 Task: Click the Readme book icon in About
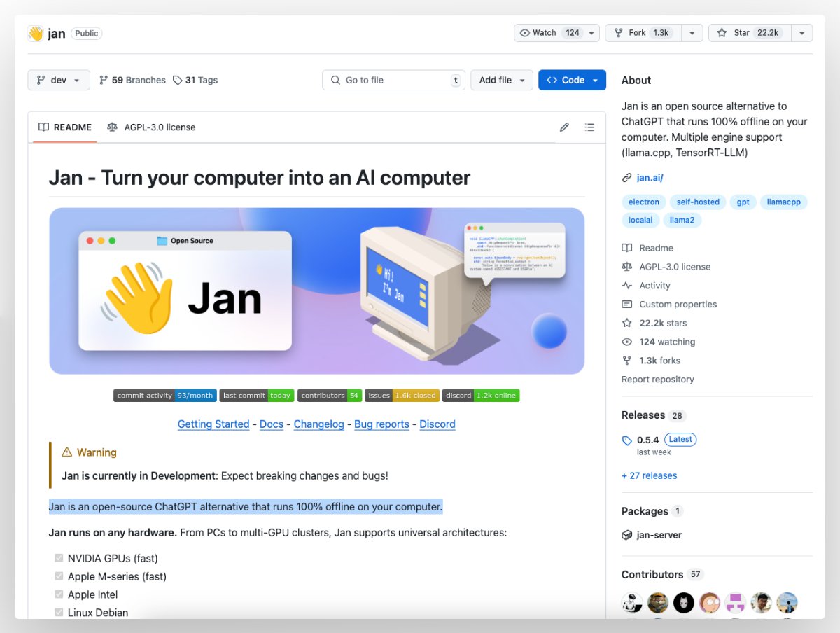(627, 248)
